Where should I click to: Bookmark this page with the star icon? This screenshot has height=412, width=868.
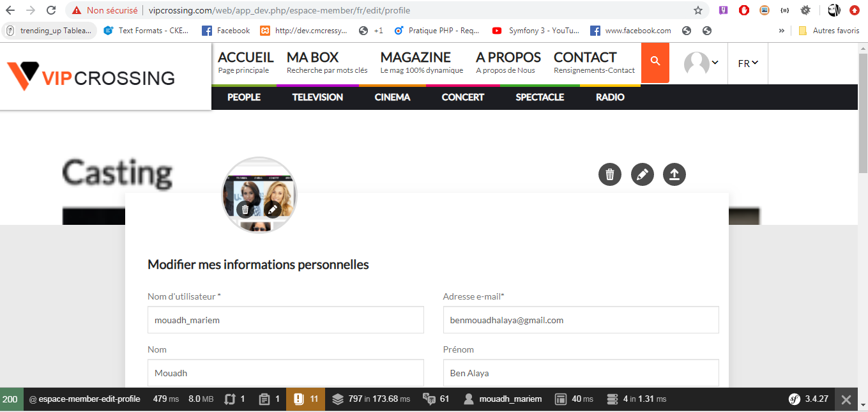click(698, 10)
